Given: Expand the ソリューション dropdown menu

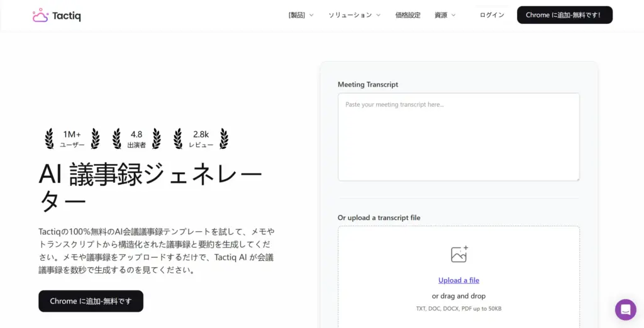Looking at the screenshot, I should pos(354,15).
